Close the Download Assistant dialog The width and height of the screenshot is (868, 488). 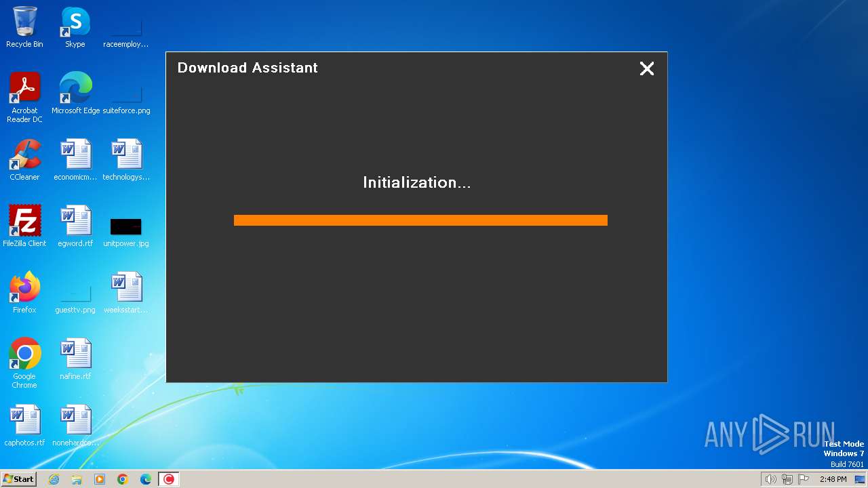[x=647, y=68]
